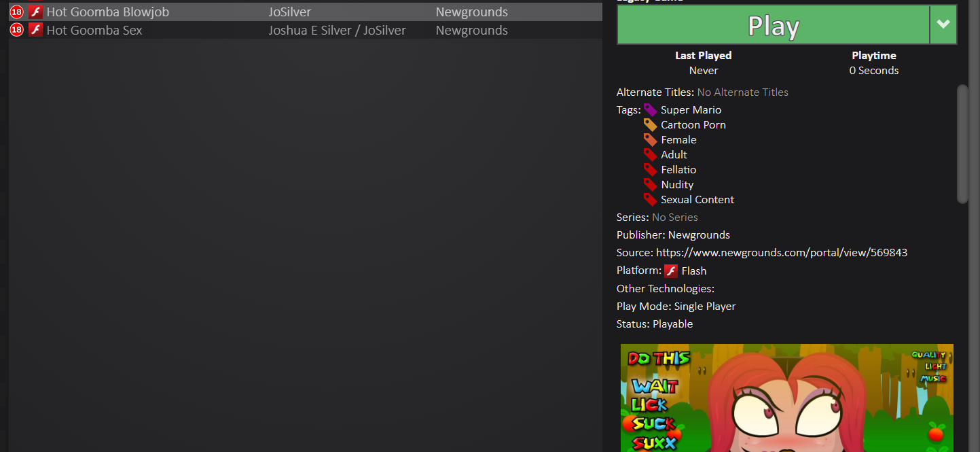Click the red tag icon next to Fellatio

tap(650, 169)
